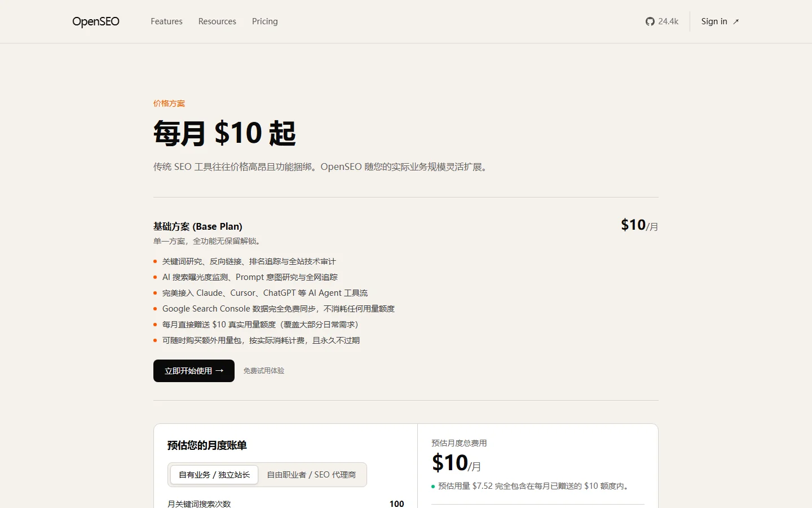Click the subtitle 单一方案，全功能无保留解锁
The height and width of the screenshot is (508, 812).
[x=208, y=241]
